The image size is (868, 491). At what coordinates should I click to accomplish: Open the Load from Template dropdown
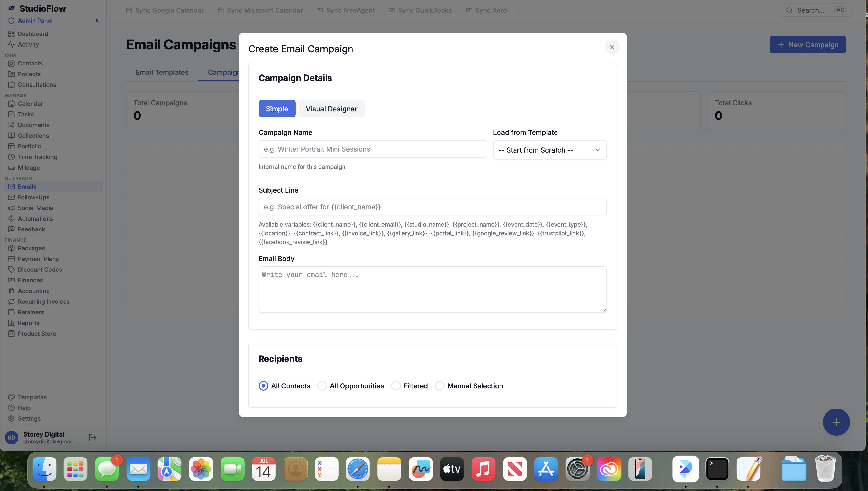tap(550, 150)
